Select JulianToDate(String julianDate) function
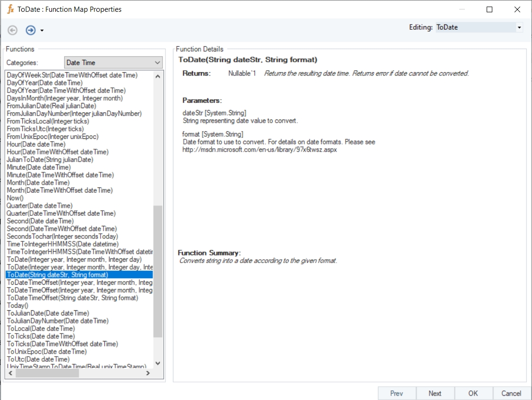 point(50,160)
